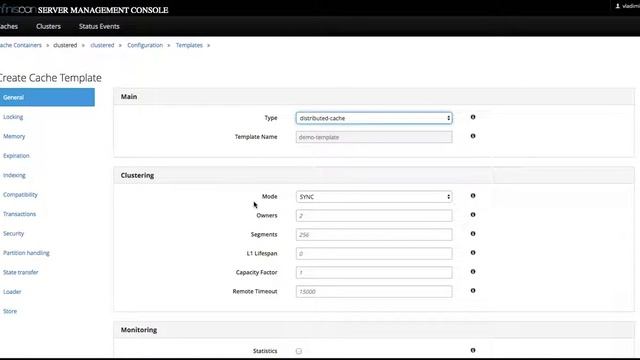This screenshot has height=360, width=640.
Task: Click info icon for Remote Timeout
Action: click(x=473, y=291)
